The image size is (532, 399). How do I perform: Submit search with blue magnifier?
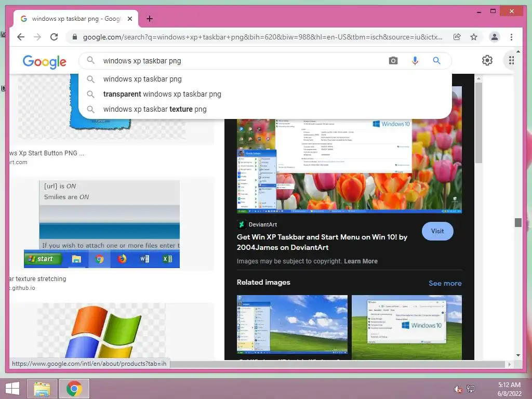436,61
